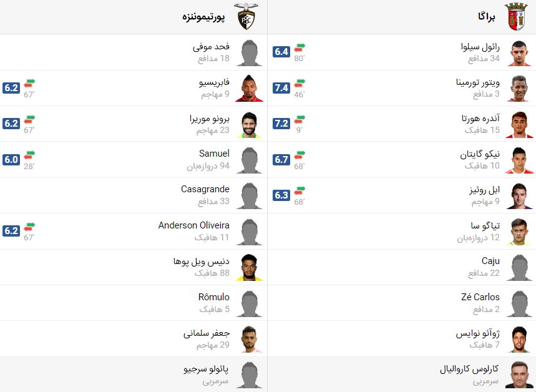Screen dimensions: 536x392
Task: Click دنیس ویل پوها player photo
Action: click(249, 267)
